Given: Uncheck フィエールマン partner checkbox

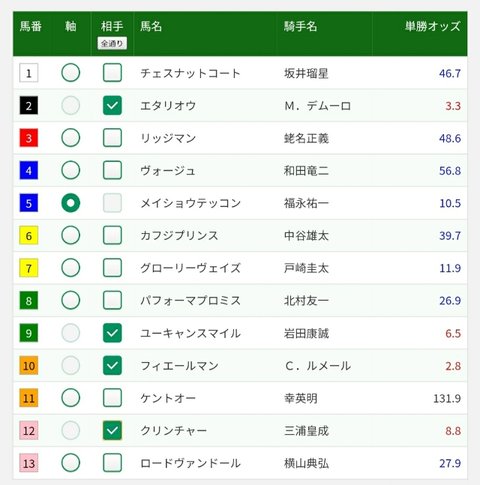Looking at the screenshot, I should pos(112,365).
